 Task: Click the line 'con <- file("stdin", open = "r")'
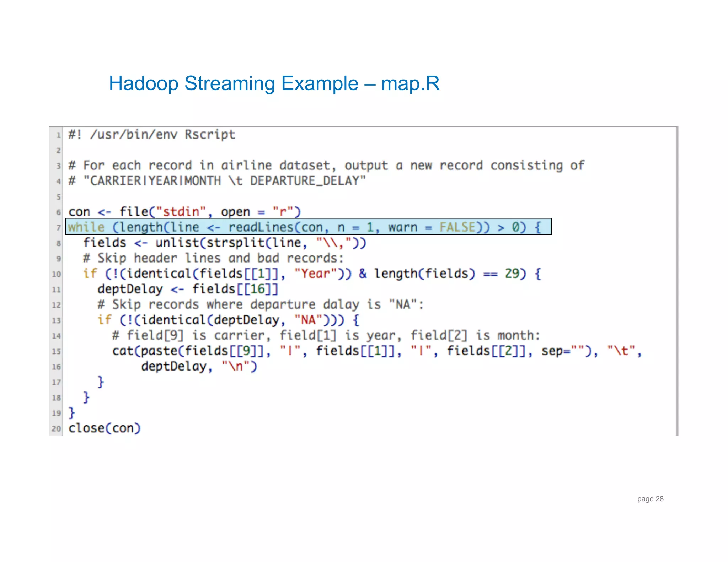(184, 212)
